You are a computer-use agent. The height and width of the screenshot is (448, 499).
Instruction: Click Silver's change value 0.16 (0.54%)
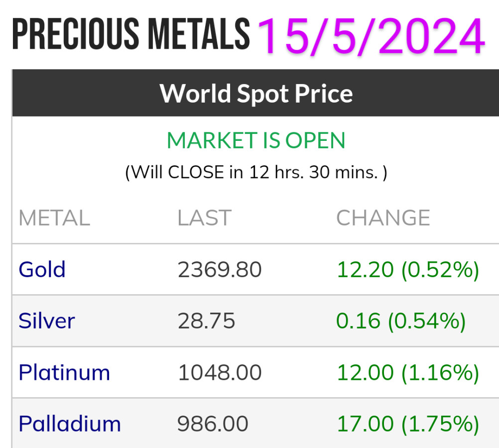(401, 321)
